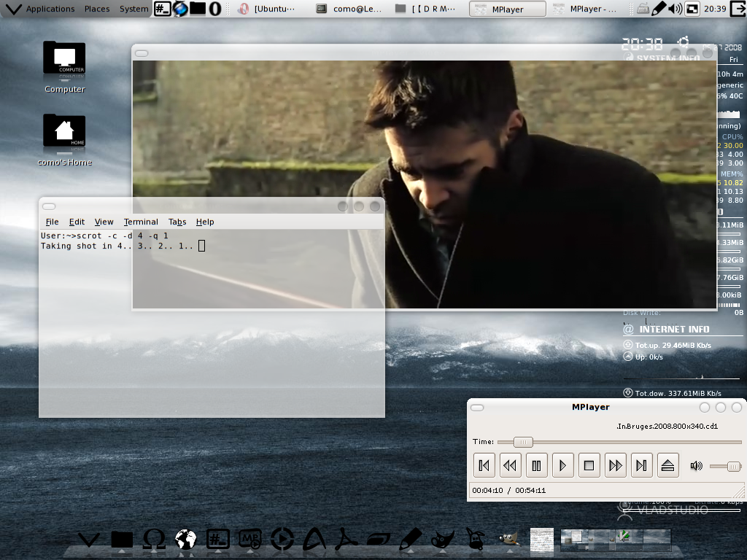
Task: Open the Computer desktop icon
Action: pyautogui.click(x=64, y=67)
